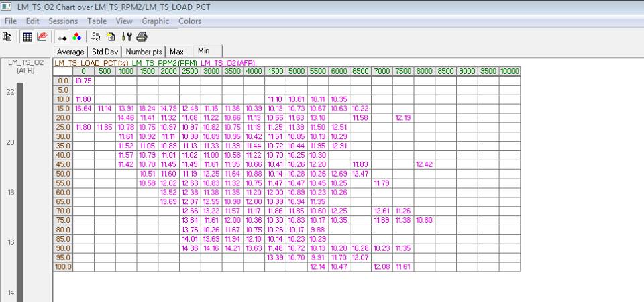The image size is (644, 302).
Task: Select cell with value 10.75 in 0.0 row
Action: (83, 81)
